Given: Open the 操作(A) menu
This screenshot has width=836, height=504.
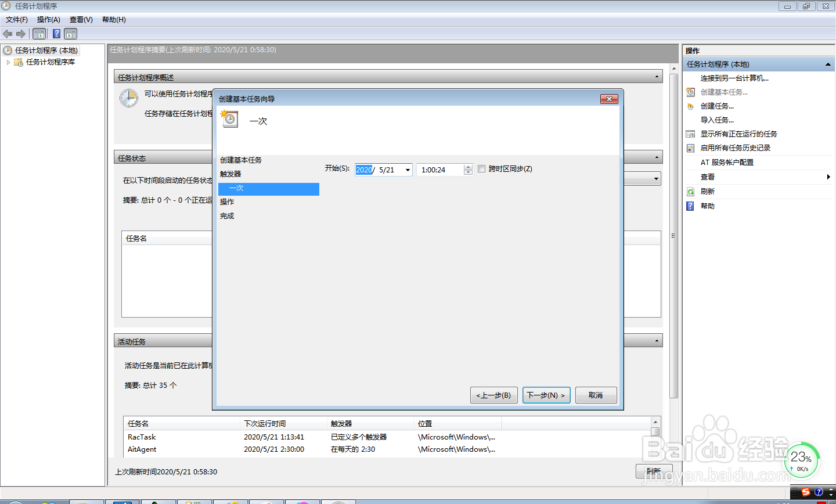Looking at the screenshot, I should (x=48, y=19).
